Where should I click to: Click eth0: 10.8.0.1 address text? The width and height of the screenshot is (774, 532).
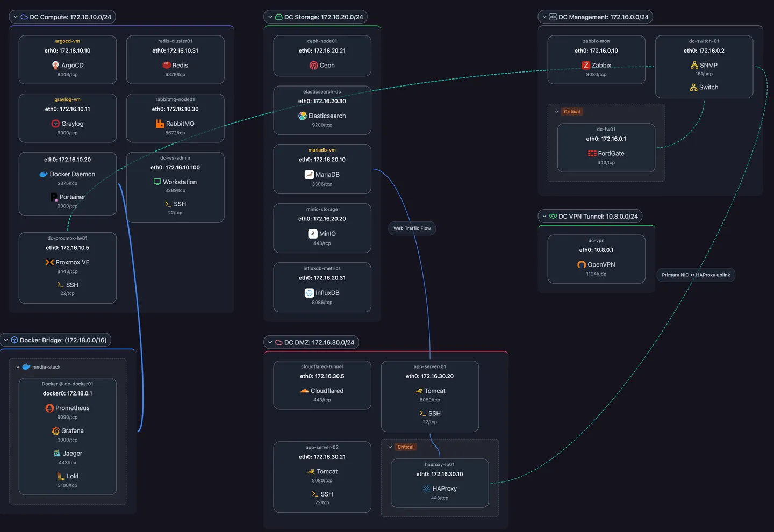click(597, 250)
